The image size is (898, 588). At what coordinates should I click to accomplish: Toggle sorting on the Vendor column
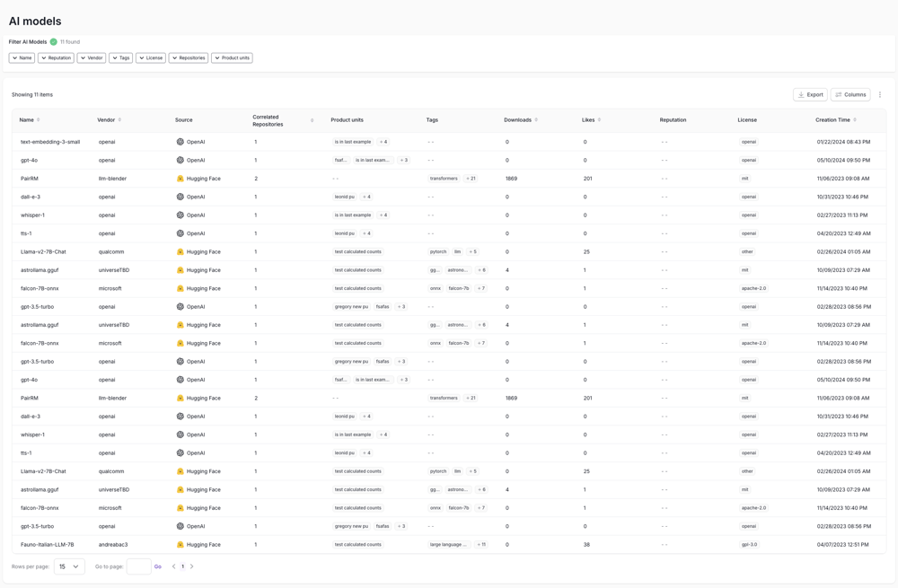point(119,119)
